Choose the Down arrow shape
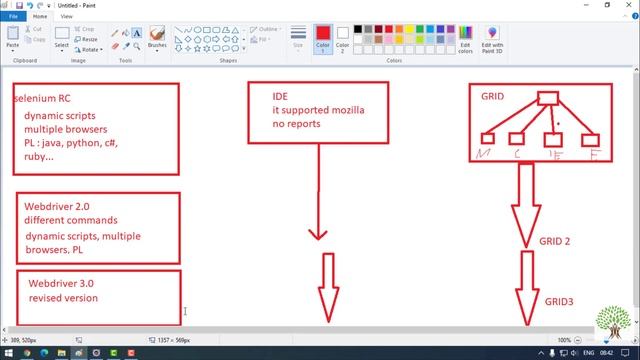Image resolution: width=640 pixels, height=360 pixels. coord(178,49)
